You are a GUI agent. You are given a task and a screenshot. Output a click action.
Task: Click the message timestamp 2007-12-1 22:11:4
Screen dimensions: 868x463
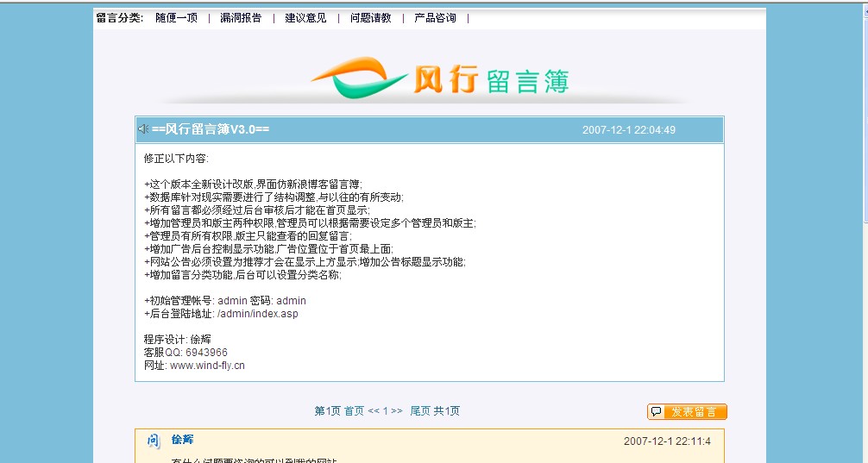tap(667, 441)
